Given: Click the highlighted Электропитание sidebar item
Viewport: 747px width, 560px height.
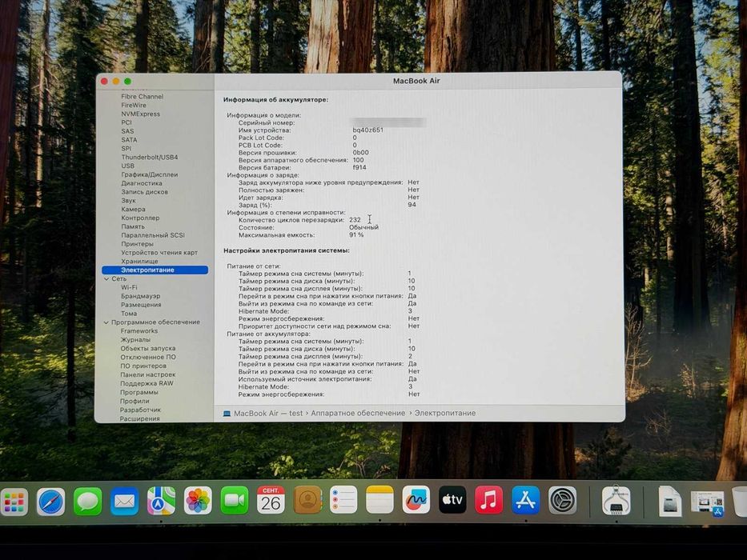Looking at the screenshot, I should tap(155, 270).
